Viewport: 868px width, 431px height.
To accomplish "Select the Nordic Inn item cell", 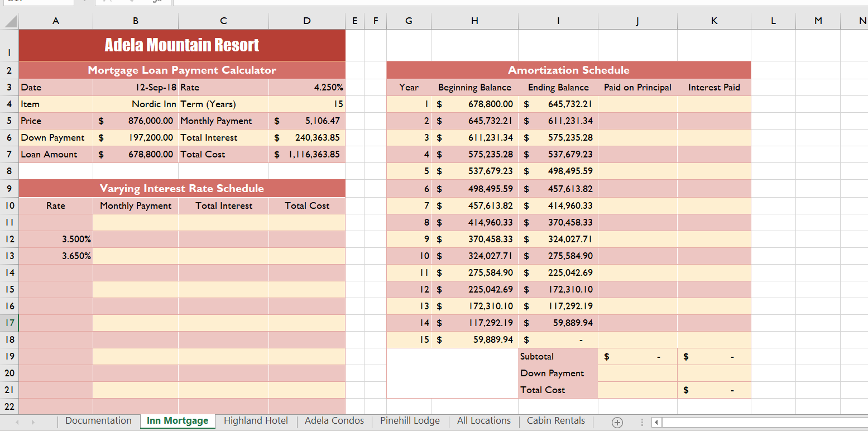I will (x=136, y=104).
